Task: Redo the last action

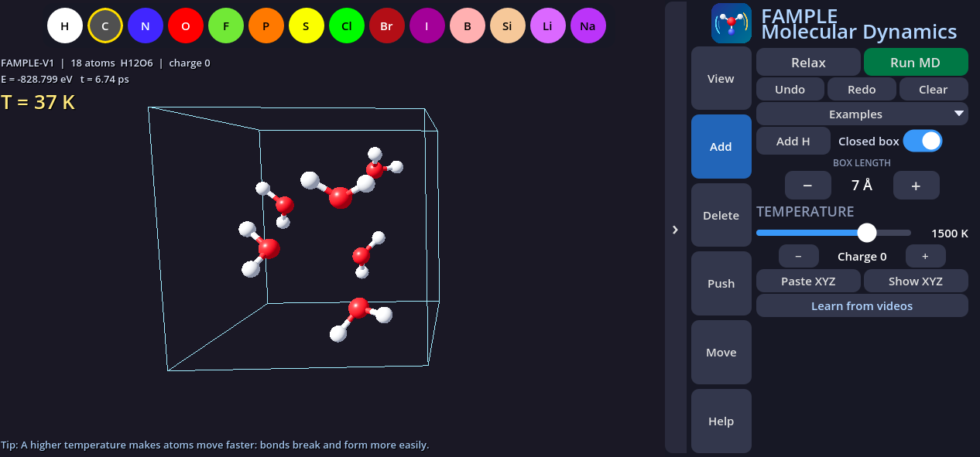Action: (x=862, y=89)
